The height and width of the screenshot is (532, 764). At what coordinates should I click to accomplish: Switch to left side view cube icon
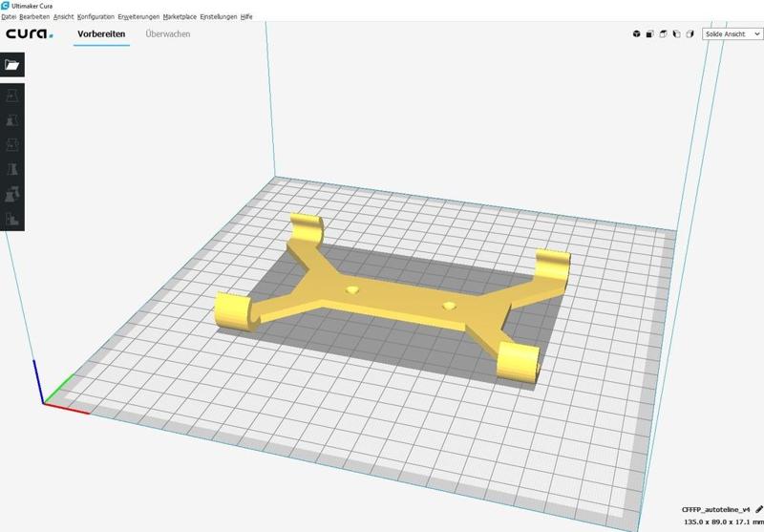676,34
